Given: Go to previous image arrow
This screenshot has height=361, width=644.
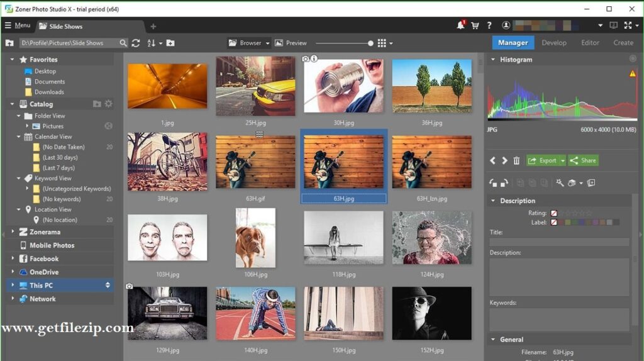Looking at the screenshot, I should pyautogui.click(x=492, y=160).
